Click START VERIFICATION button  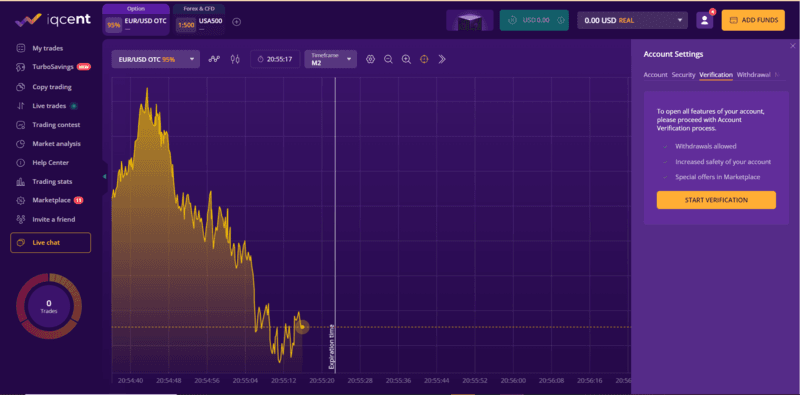pos(716,200)
